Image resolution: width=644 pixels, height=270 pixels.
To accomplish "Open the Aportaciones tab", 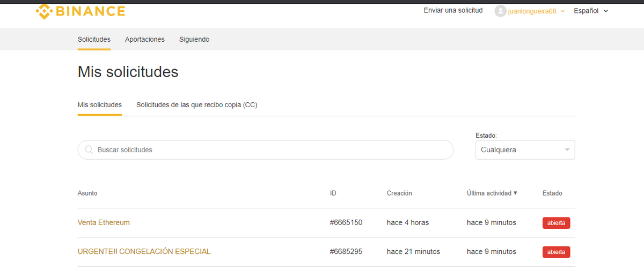I will point(145,40).
